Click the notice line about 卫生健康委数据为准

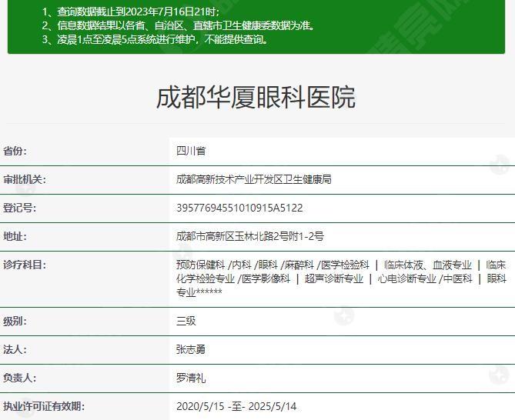tap(179, 25)
